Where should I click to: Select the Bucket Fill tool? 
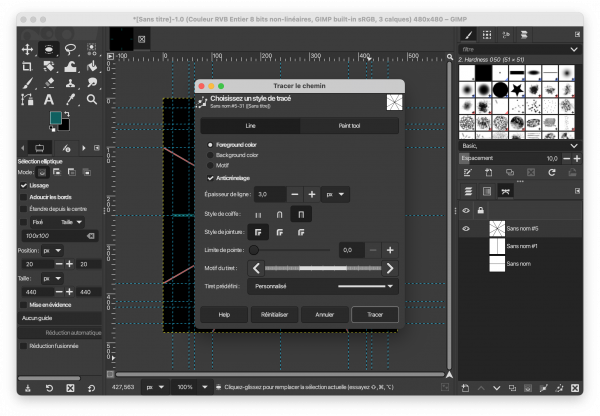[91, 66]
